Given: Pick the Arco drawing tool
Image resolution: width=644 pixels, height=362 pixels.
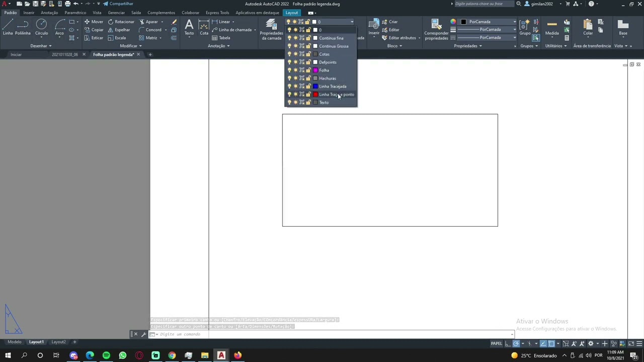Looking at the screenshot, I should (59, 27).
